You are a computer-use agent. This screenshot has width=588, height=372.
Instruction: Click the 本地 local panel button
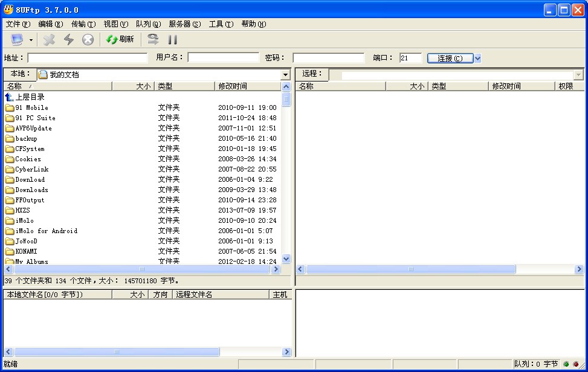pos(19,74)
